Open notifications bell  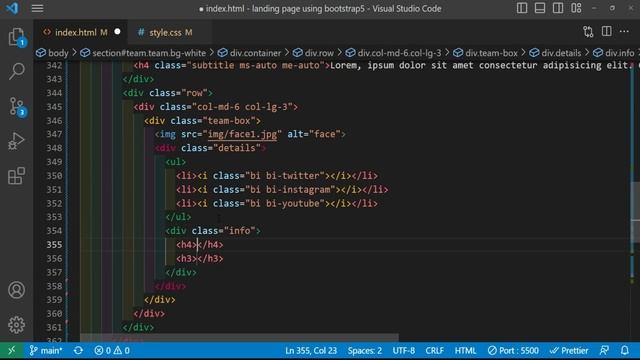(x=624, y=351)
